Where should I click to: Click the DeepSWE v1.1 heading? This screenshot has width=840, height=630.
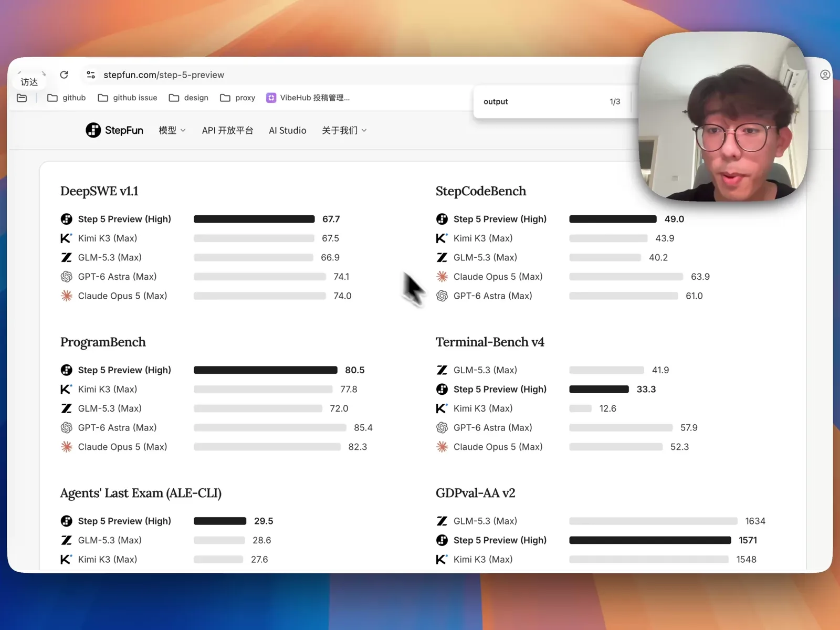[99, 191]
